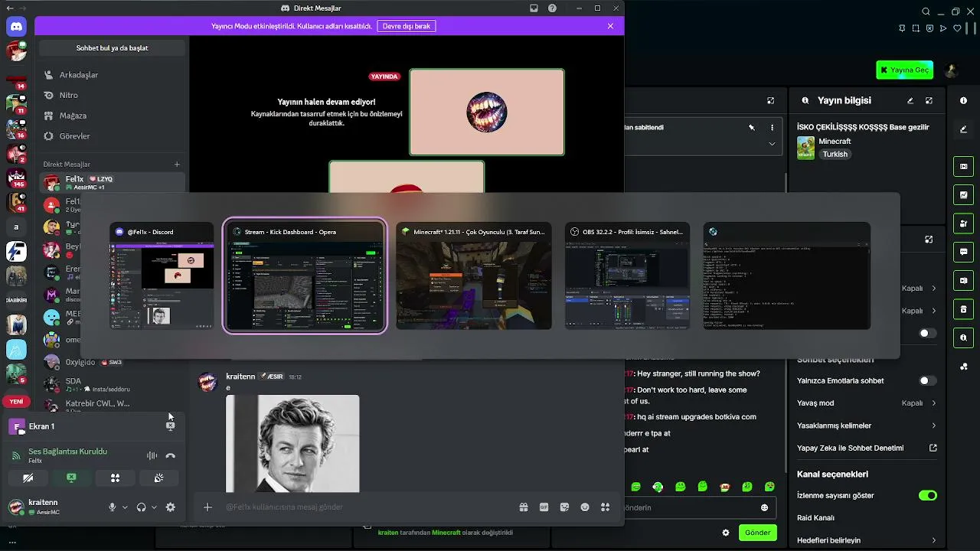Click the green Yayına Geç button
Viewport: 980px width, 551px height.
[904, 70]
